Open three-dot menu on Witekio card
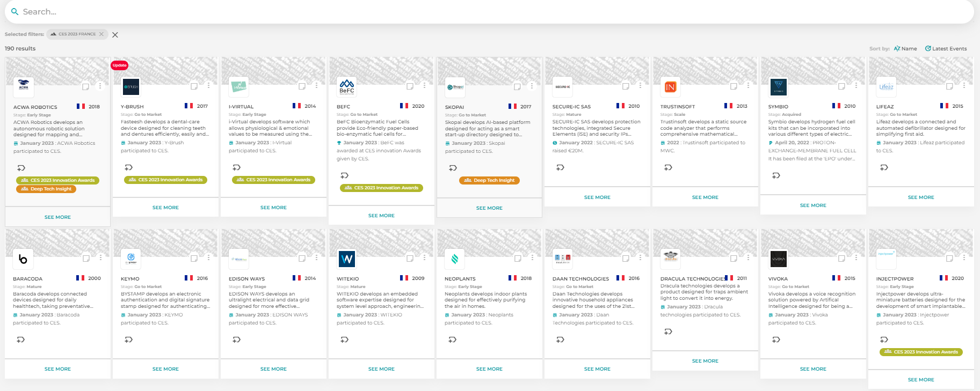The image size is (980, 391). pos(424,257)
